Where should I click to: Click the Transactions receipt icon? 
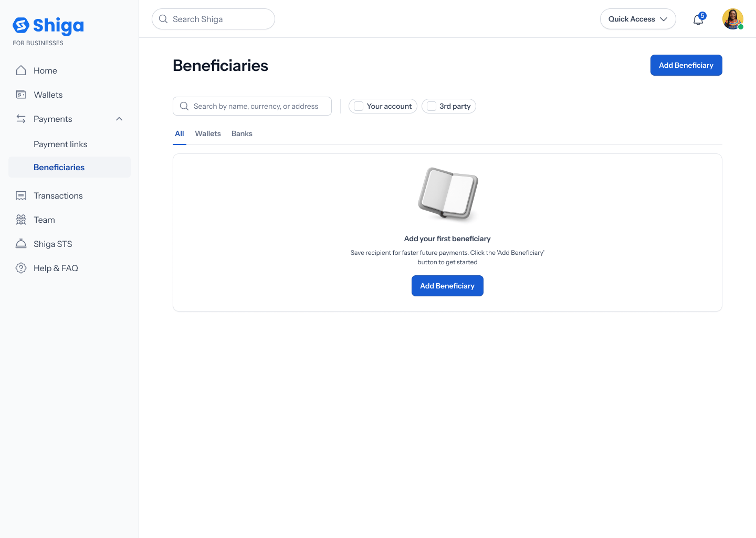(21, 195)
